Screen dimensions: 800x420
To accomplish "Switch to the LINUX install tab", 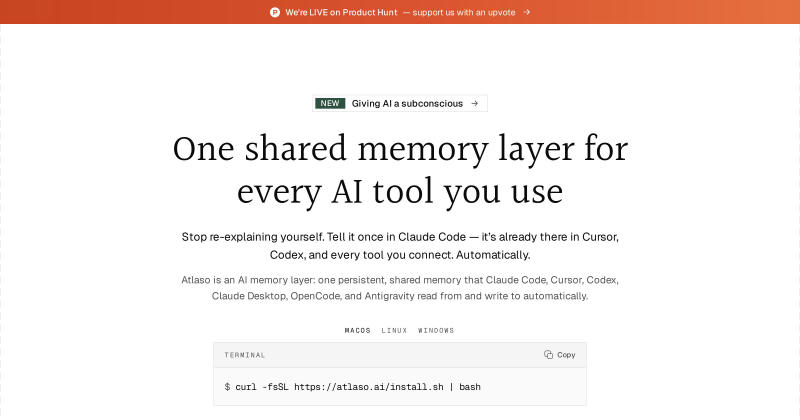I will click(x=394, y=331).
